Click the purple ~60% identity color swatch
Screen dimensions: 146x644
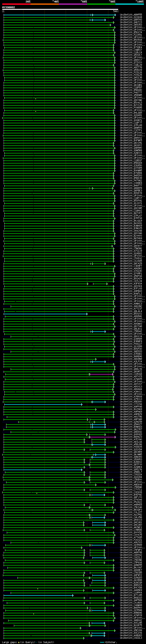click(73, 4)
